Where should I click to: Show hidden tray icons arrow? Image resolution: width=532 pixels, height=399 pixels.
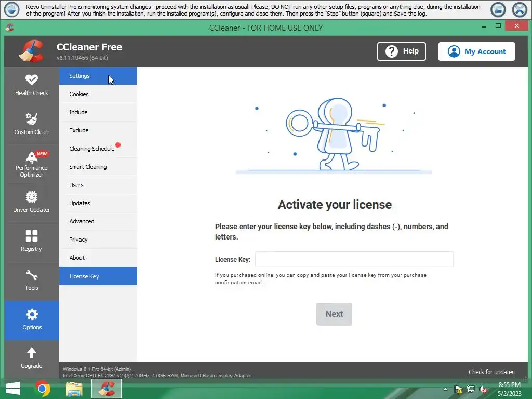point(445,389)
